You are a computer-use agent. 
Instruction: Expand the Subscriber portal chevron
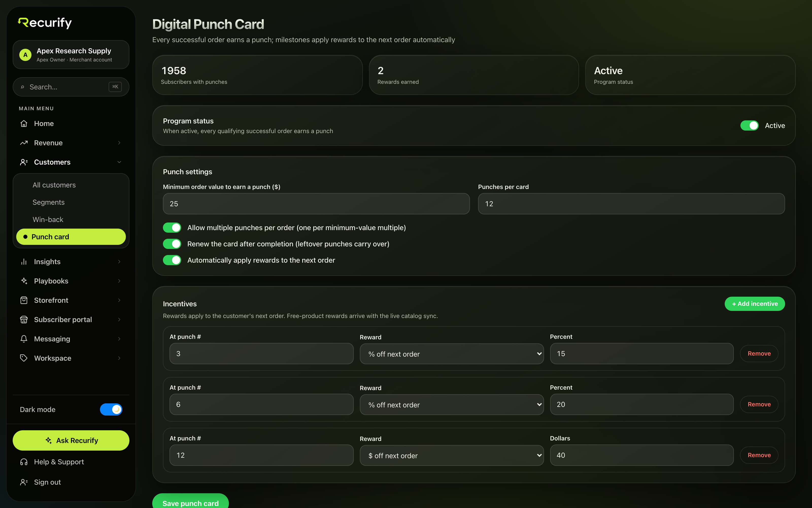click(x=119, y=320)
